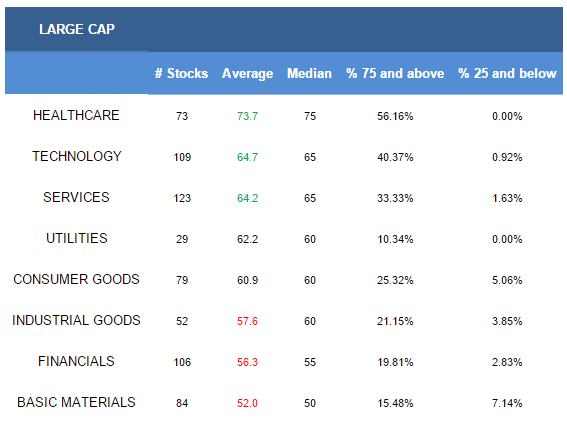Click the % 25 and below header
This screenshot has width=567, height=443.
pyautogui.click(x=507, y=73)
